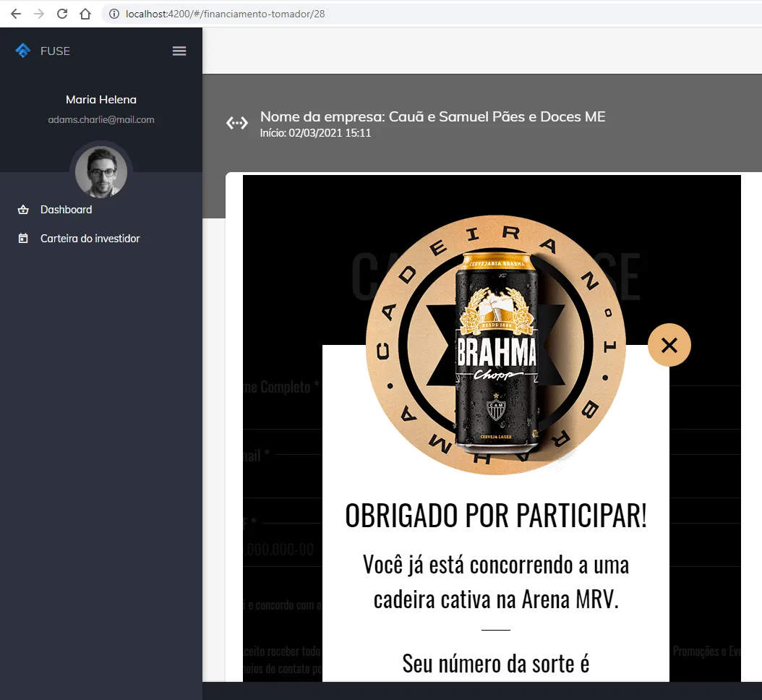Viewport: 762px width, 700px height.
Task: Click the Dashboard basket icon
Action: pos(23,210)
